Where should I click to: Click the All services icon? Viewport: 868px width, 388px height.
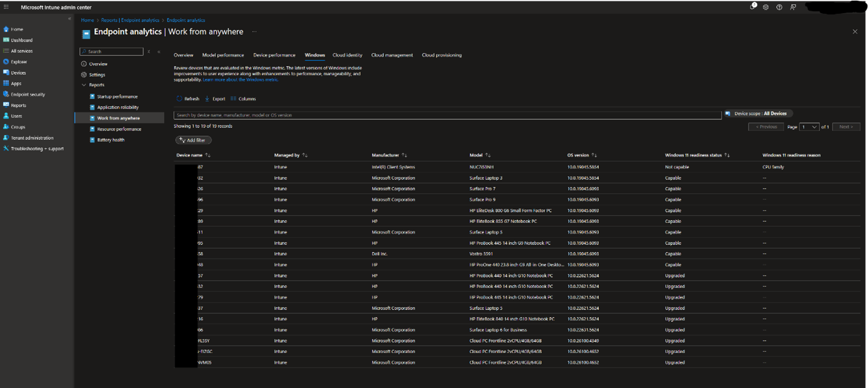(6, 51)
